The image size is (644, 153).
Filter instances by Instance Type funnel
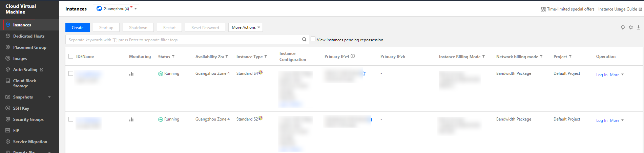click(x=266, y=57)
